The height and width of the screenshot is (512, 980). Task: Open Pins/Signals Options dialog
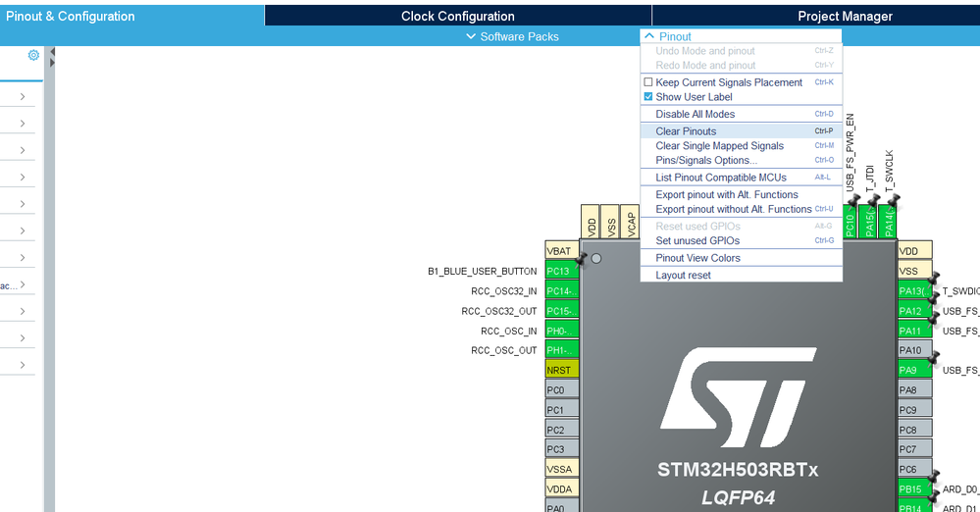click(742, 160)
